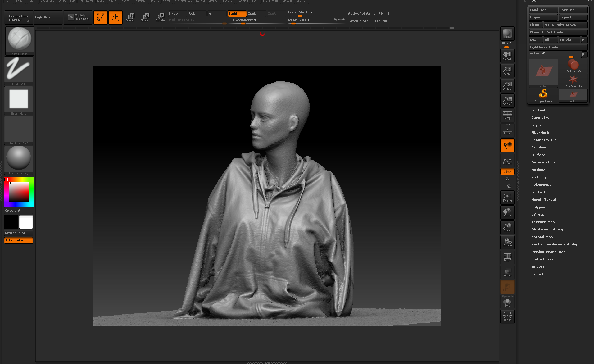This screenshot has width=594, height=364.
Task: Choose the Move mode next to Draw
Action: pos(130,17)
